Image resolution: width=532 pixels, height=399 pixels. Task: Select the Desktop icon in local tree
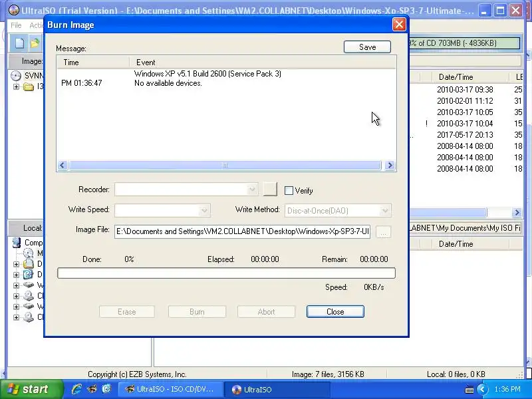click(x=28, y=274)
